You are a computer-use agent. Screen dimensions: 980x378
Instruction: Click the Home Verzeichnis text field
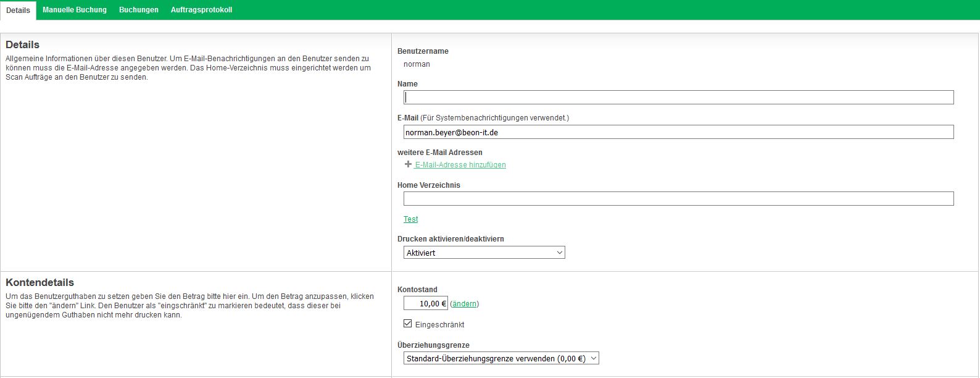678,198
